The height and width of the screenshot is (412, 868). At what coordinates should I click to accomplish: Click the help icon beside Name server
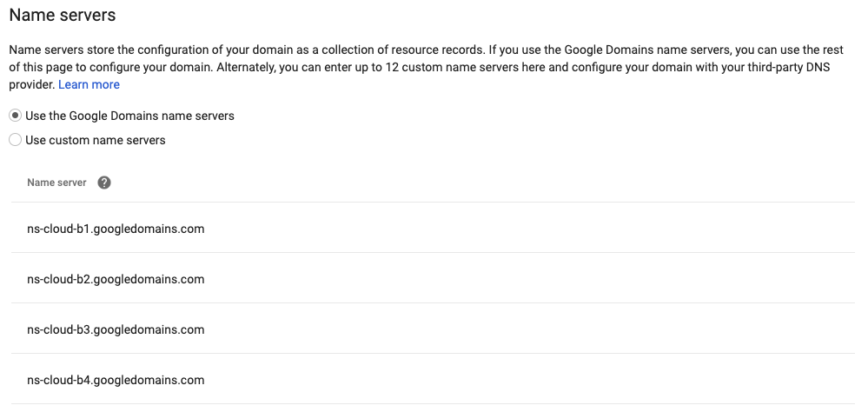coord(104,183)
